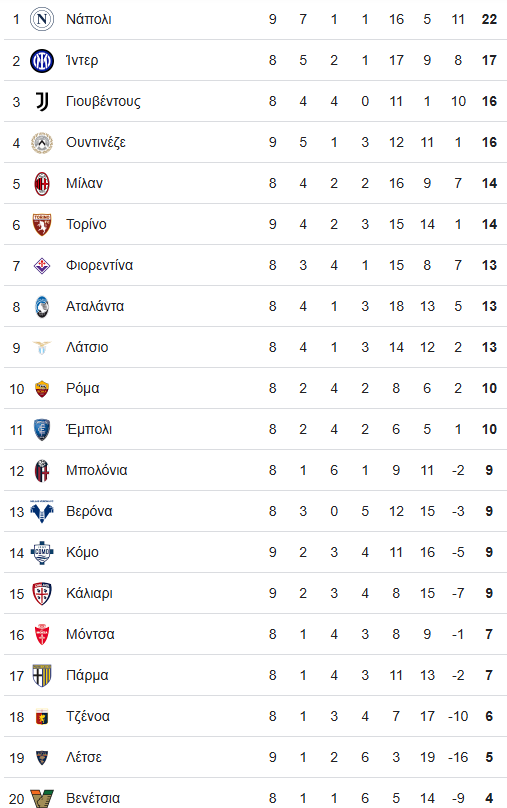This screenshot has height=808, width=507.
Task: Click Napoli's 22 points value
Action: [489, 20]
